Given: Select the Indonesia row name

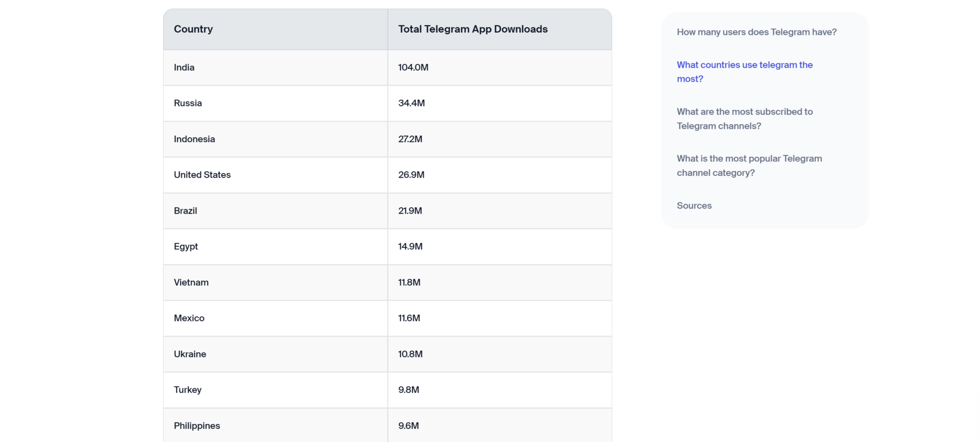Looking at the screenshot, I should (x=194, y=139).
